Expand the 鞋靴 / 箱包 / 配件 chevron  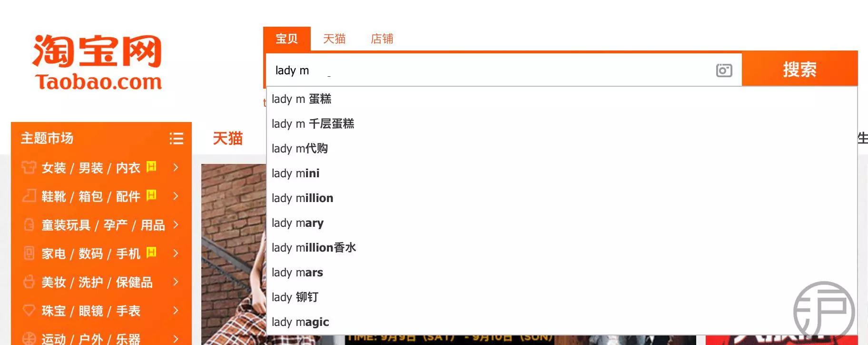(176, 196)
